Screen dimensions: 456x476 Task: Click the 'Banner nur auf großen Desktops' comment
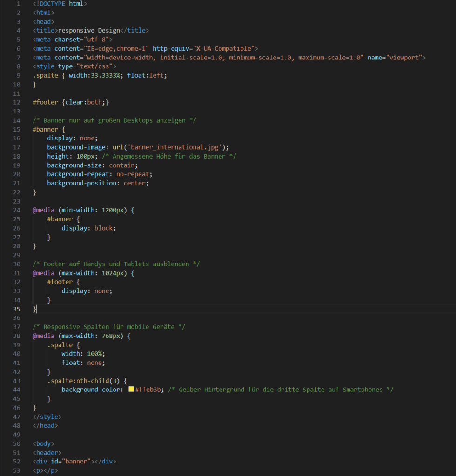click(114, 120)
